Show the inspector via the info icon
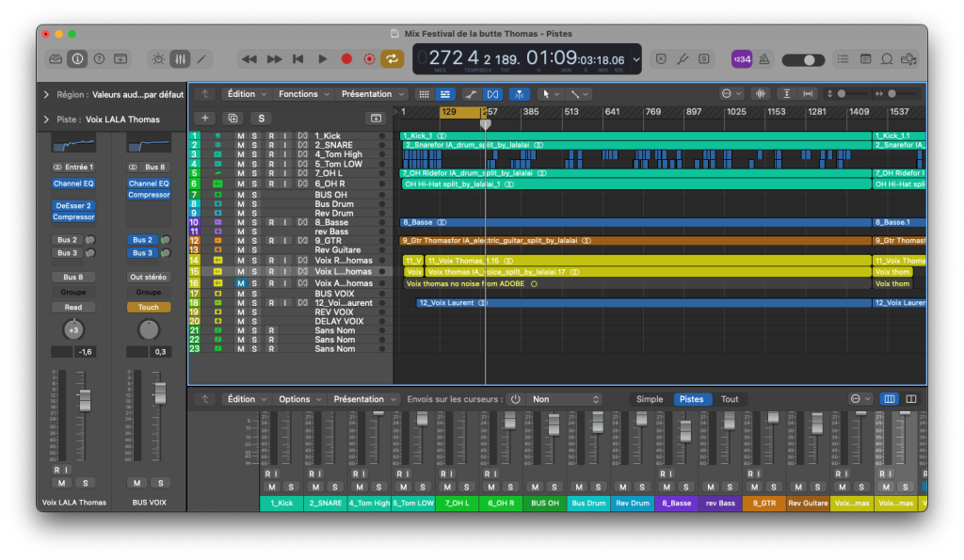Image resolution: width=964 pixels, height=560 pixels. point(77,58)
